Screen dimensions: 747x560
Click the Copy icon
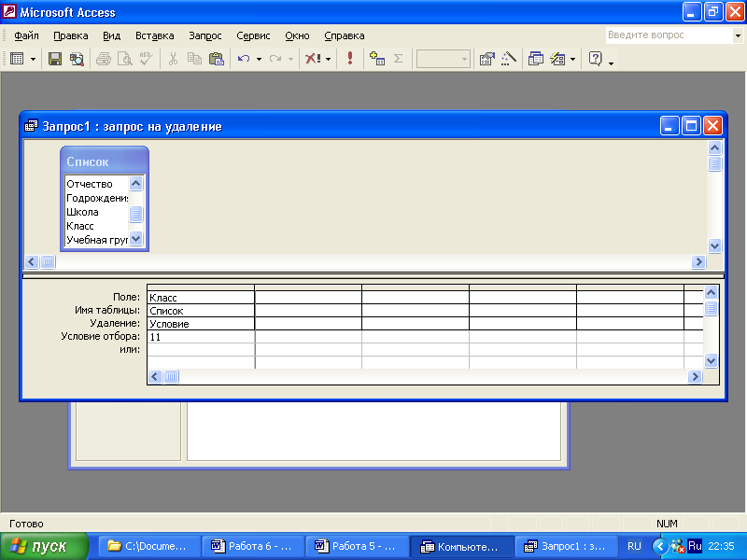coord(194,59)
